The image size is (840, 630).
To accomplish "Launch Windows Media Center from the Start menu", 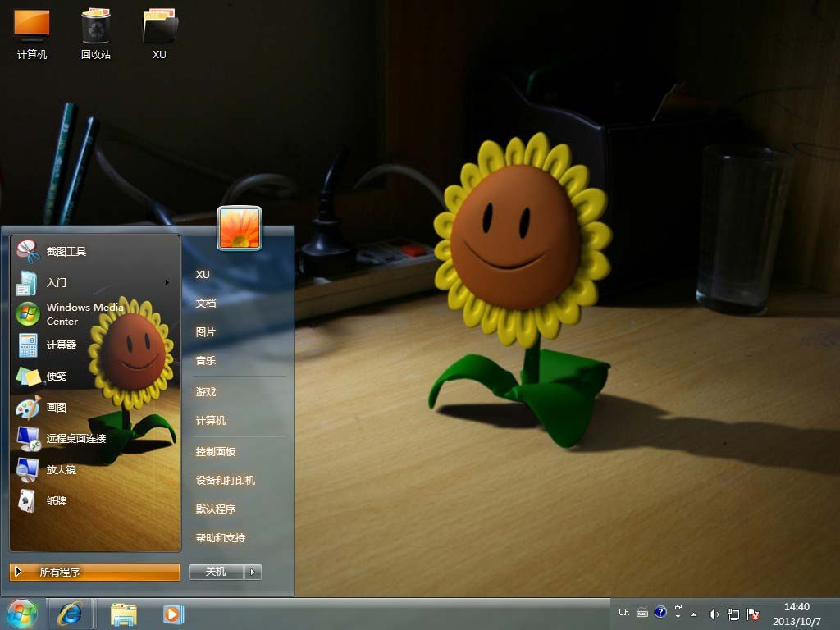I will (x=84, y=314).
